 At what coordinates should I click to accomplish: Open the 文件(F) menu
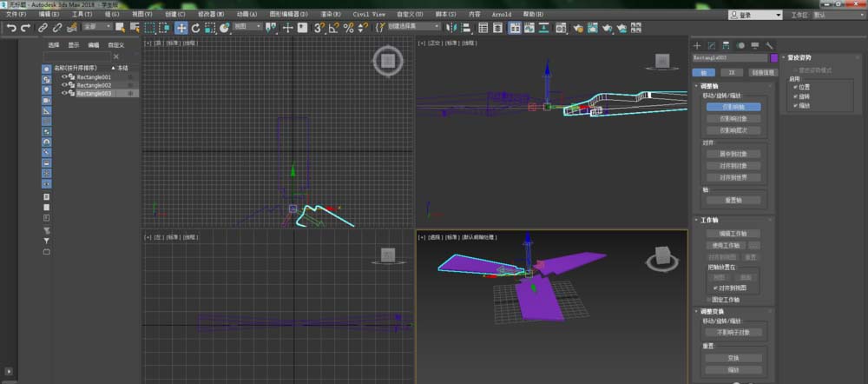(x=16, y=15)
